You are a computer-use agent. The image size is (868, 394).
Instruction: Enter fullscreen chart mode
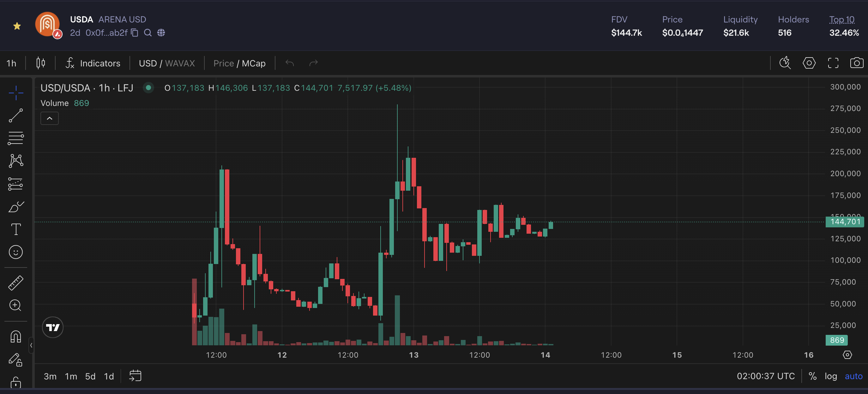pos(833,63)
